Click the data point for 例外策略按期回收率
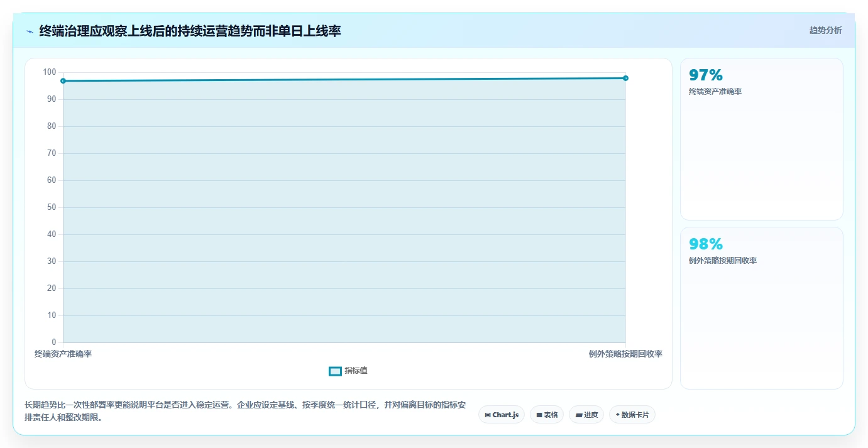This screenshot has width=868, height=448. tap(625, 78)
